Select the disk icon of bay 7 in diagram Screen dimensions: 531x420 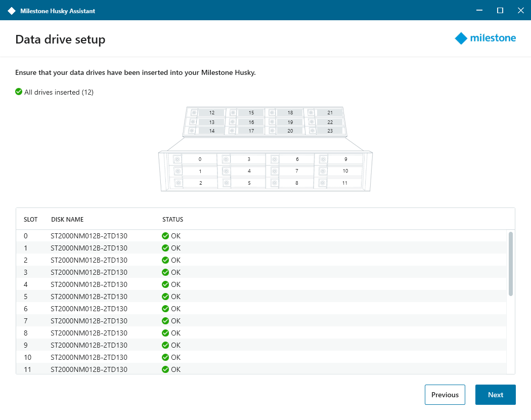tap(275, 171)
